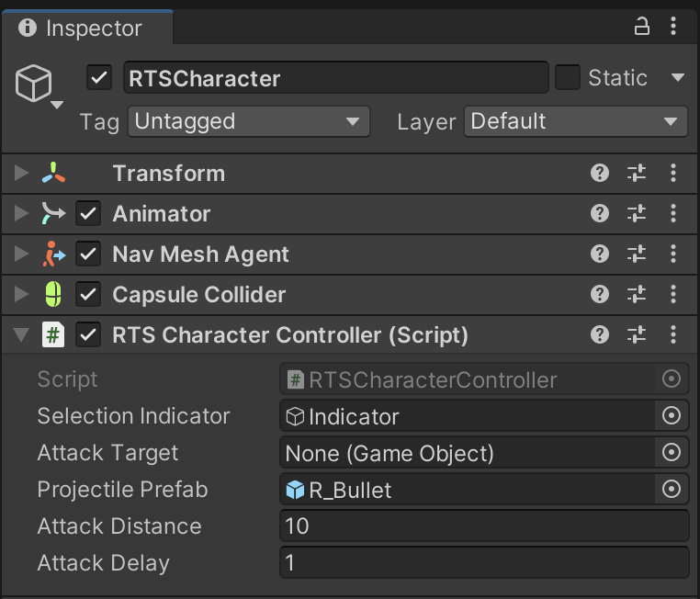The height and width of the screenshot is (599, 700).
Task: Click the object picker for Projectile Prefab
Action: click(x=672, y=490)
